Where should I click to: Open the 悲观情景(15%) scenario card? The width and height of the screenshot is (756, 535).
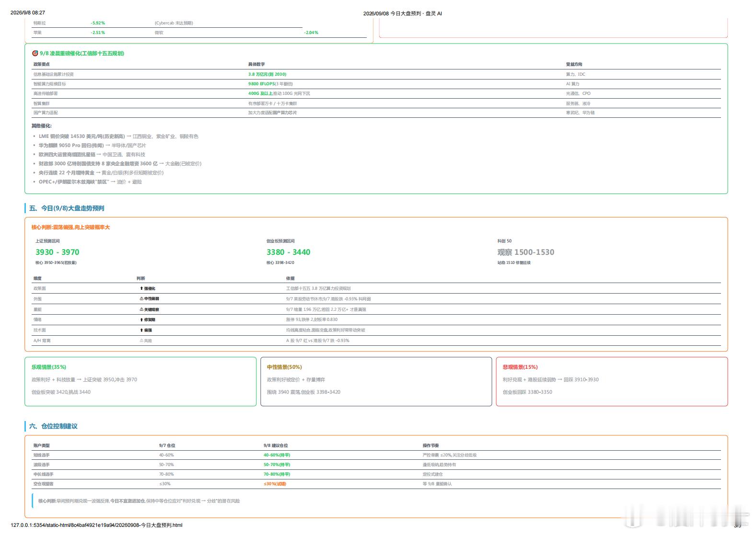[612, 382]
